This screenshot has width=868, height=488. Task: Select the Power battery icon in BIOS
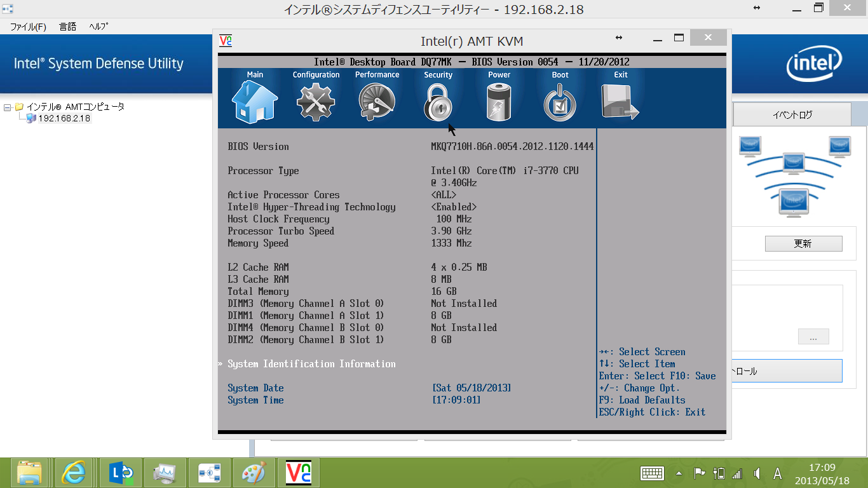tap(499, 102)
